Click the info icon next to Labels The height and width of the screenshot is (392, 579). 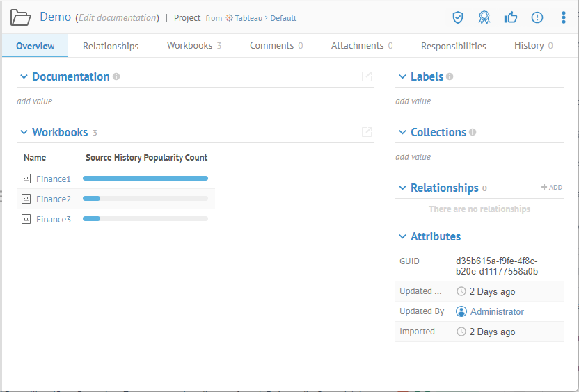click(x=450, y=76)
